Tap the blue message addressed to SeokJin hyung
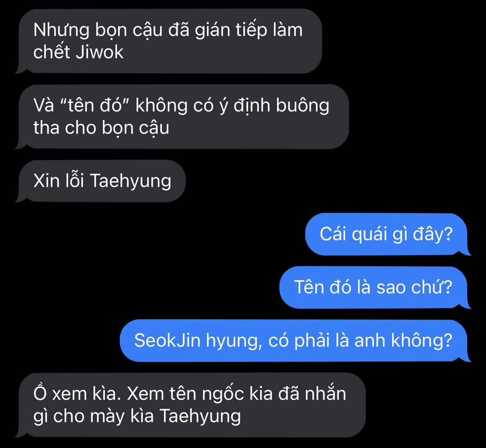This screenshot has height=448, width=486. (x=295, y=340)
